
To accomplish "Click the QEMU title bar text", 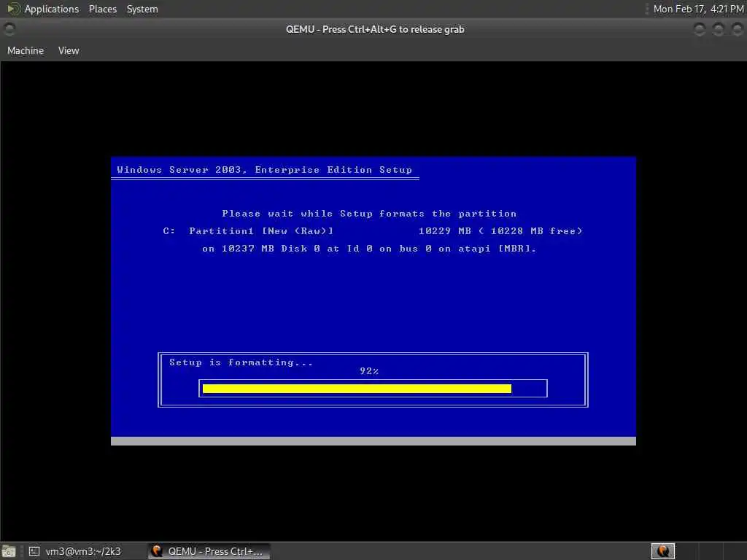I will pyautogui.click(x=375, y=29).
